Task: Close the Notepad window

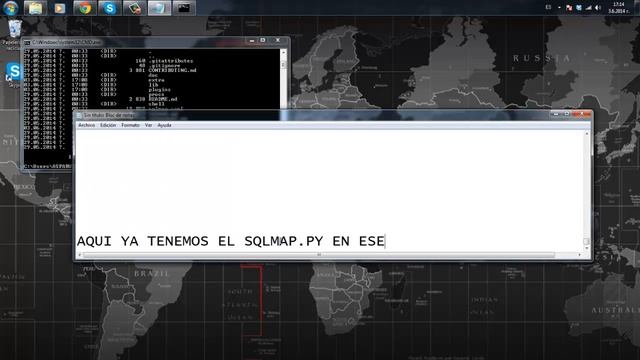Action: click(x=582, y=114)
